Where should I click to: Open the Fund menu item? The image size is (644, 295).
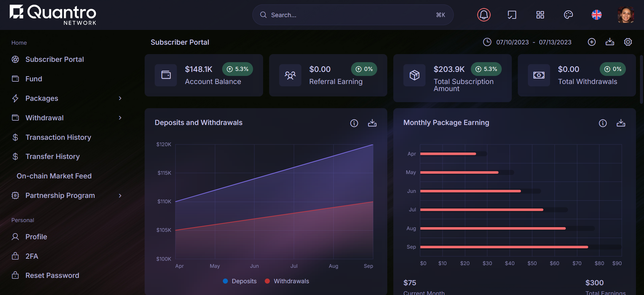(34, 79)
